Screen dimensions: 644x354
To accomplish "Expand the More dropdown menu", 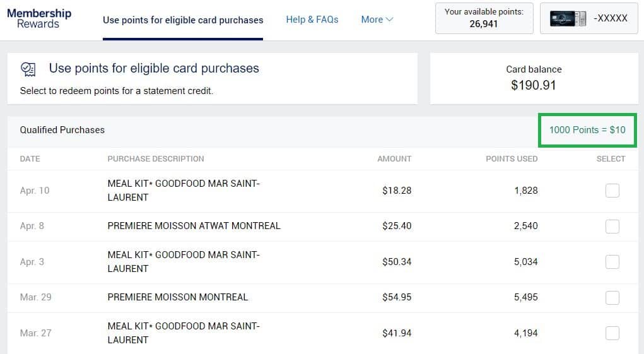I will pos(377,20).
